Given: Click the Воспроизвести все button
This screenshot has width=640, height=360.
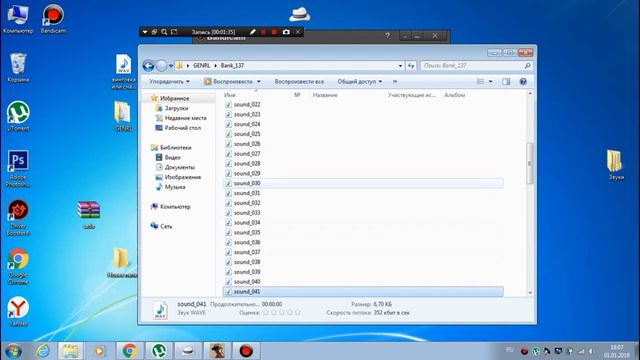Looking at the screenshot, I should click(x=299, y=82).
